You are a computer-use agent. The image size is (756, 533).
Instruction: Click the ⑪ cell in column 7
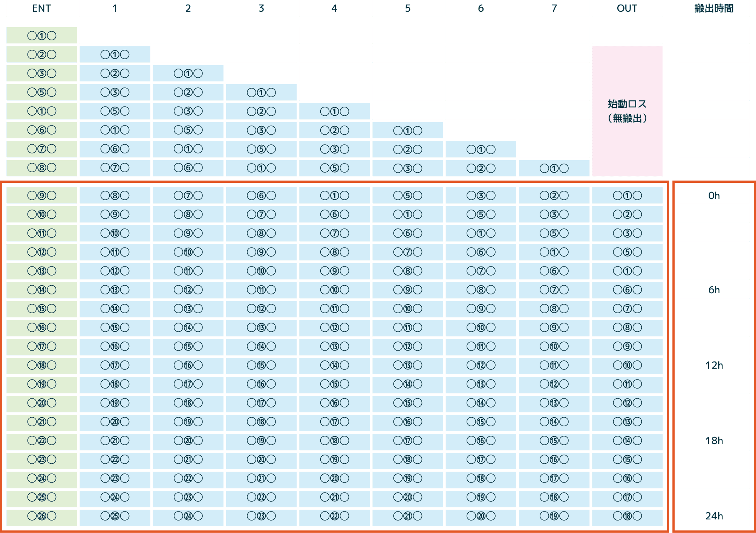554,365
